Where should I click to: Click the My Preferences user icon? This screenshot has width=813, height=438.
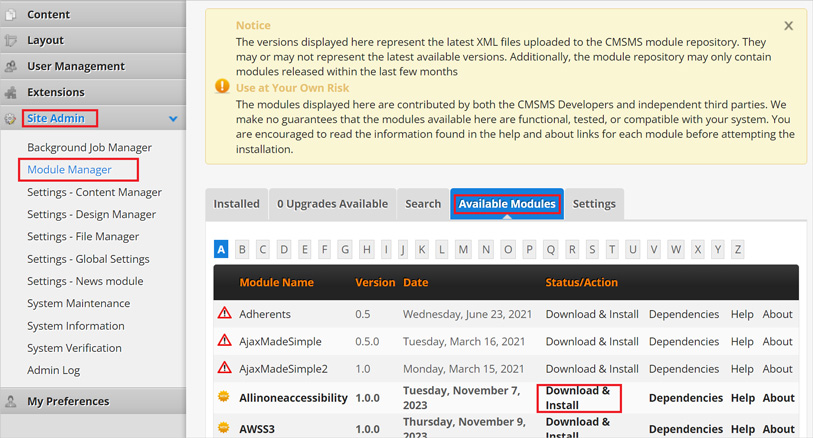[x=10, y=401]
